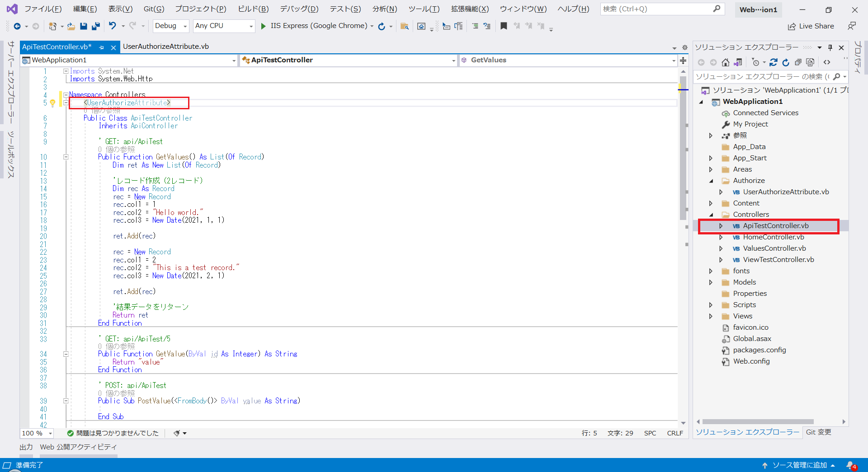Sync Solution Explorer with the active document
The image size is (868, 472).
[738, 62]
